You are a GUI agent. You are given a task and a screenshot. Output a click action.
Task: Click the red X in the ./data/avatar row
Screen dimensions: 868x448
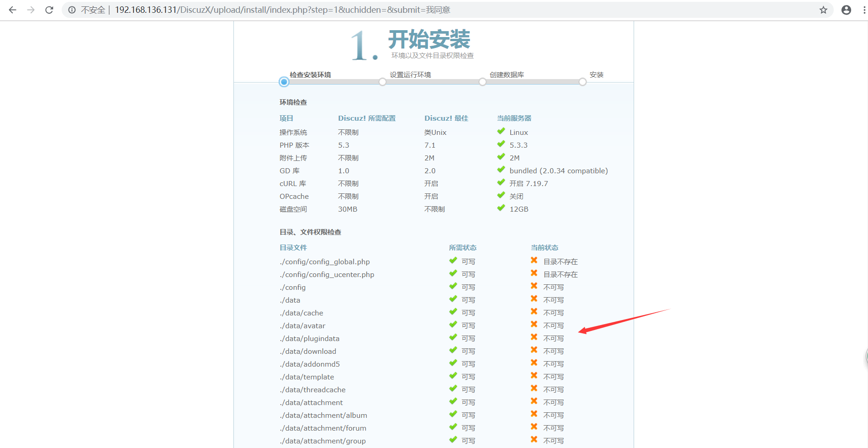(534, 324)
